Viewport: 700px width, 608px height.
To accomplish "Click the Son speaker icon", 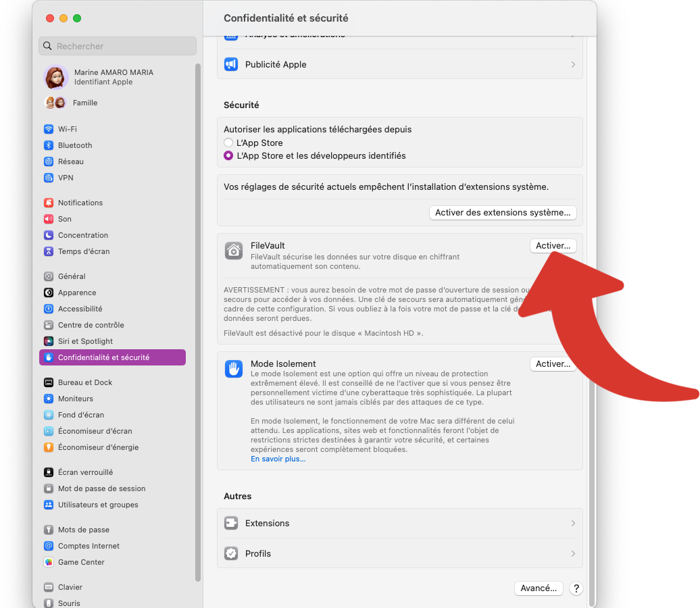I will pos(49,219).
